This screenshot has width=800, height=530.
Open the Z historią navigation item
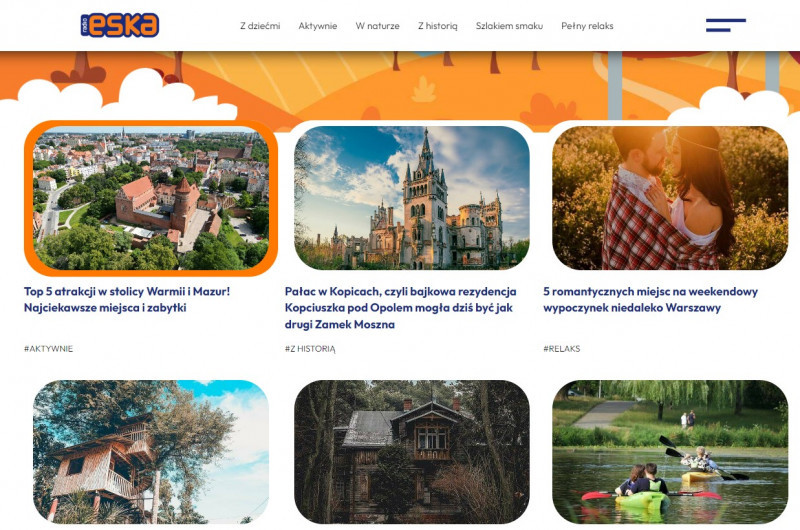coord(437,26)
